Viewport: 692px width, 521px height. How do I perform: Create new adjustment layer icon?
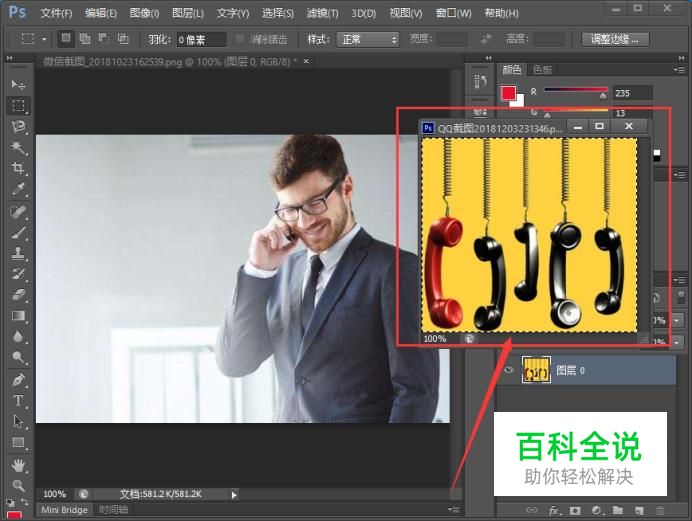point(596,510)
